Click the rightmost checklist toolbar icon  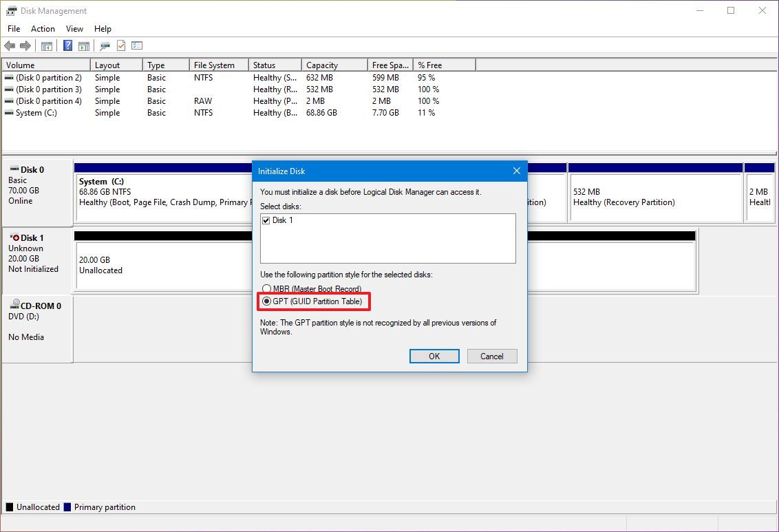click(x=136, y=45)
